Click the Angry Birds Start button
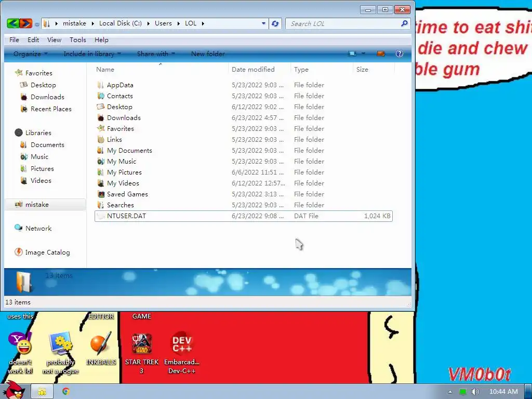The height and width of the screenshot is (399, 532). [13, 390]
